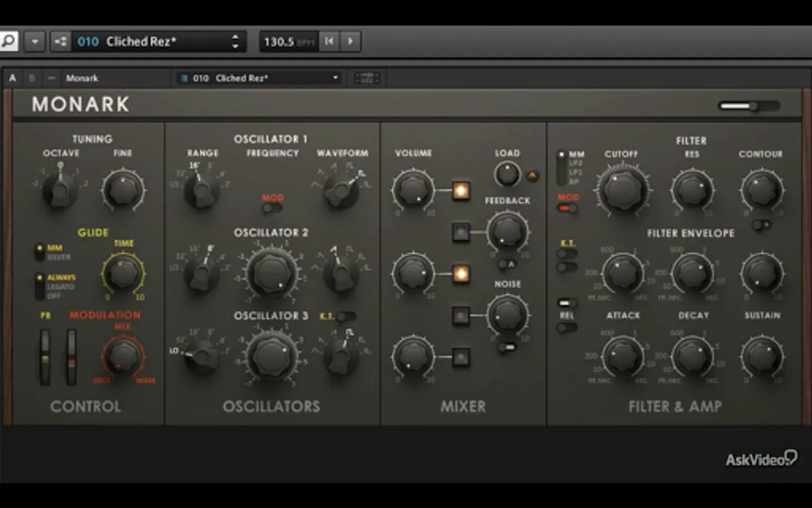Image resolution: width=812 pixels, height=508 pixels.
Task: Switch the Glide Always/Legato/Off selector
Action: pos(39,286)
